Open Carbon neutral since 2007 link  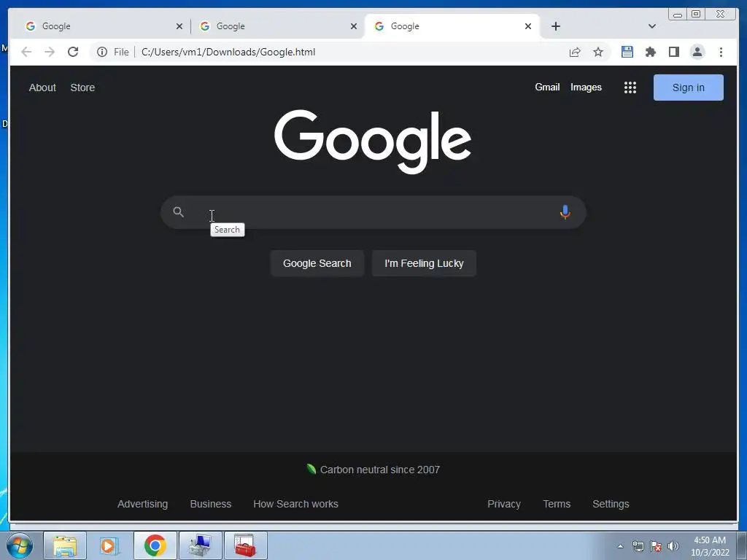[373, 470]
